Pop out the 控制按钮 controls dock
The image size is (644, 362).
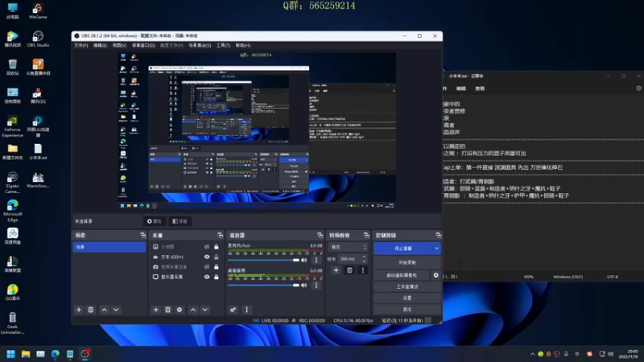pyautogui.click(x=438, y=235)
